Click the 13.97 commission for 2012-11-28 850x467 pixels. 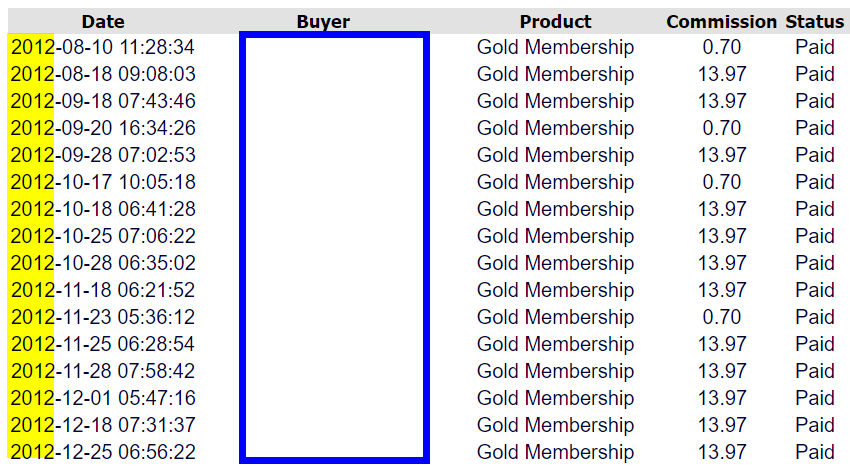[x=721, y=371]
